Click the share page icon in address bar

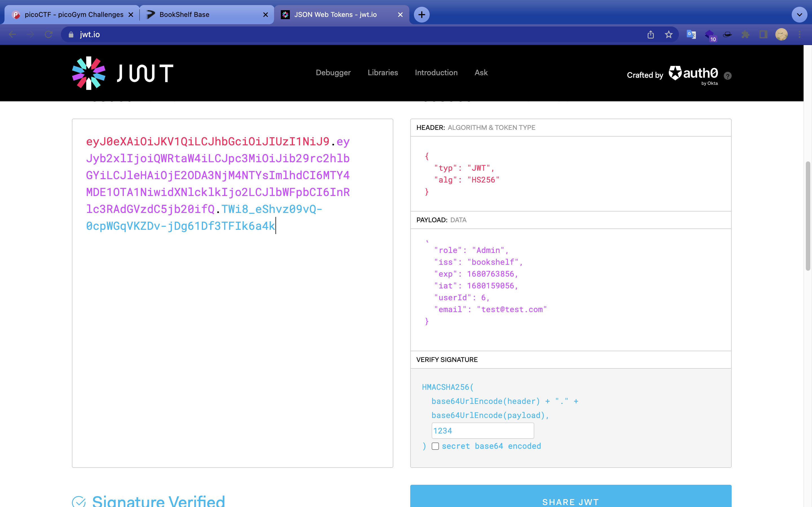pos(651,35)
